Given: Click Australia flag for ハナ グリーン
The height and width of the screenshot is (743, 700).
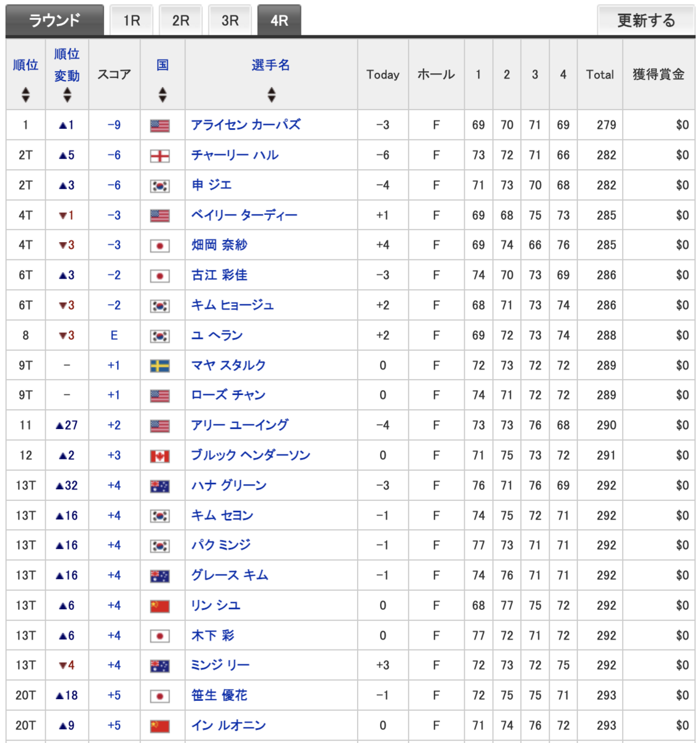Looking at the screenshot, I should pos(160,486).
